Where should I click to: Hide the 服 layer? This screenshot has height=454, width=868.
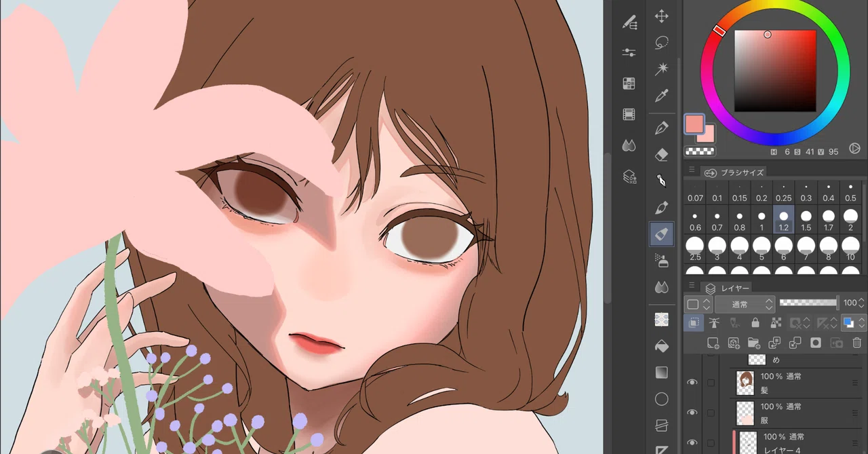pos(692,413)
